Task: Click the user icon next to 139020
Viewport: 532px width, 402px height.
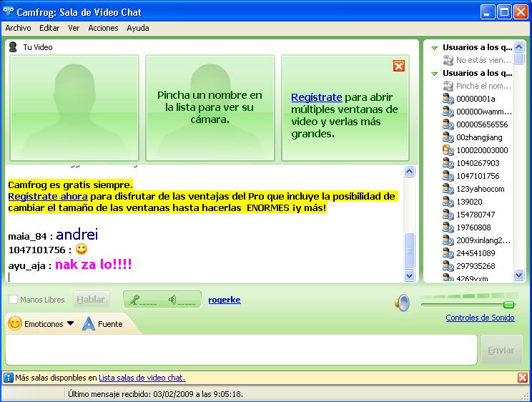Action: point(448,202)
